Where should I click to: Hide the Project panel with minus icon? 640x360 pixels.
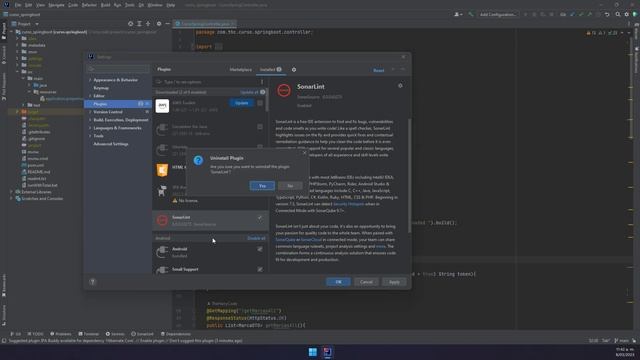(x=167, y=24)
